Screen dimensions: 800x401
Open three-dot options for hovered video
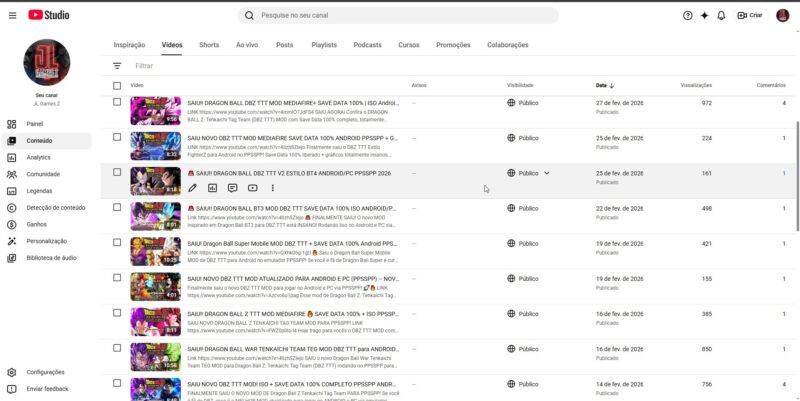click(272, 188)
